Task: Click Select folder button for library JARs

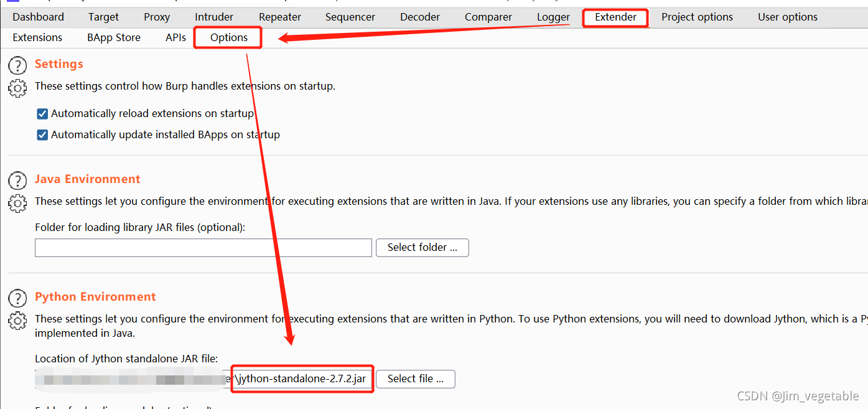Action: (x=422, y=247)
